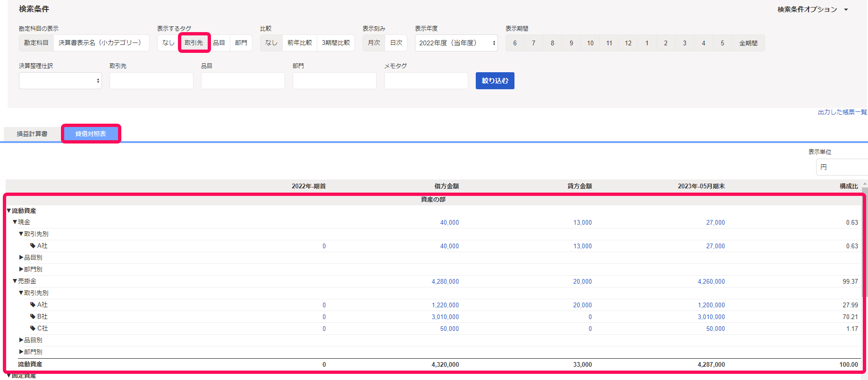Set display interval to 月次
The width and height of the screenshot is (868, 380).
374,43
